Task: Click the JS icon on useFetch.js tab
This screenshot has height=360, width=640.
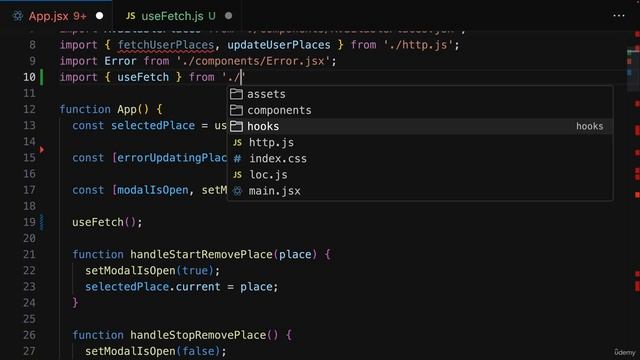Action: pos(131,16)
